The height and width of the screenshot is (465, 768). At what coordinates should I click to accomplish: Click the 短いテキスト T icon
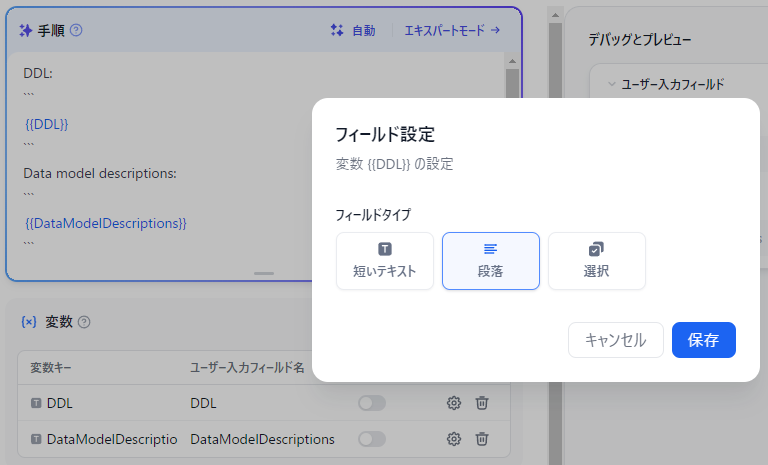(x=385, y=249)
